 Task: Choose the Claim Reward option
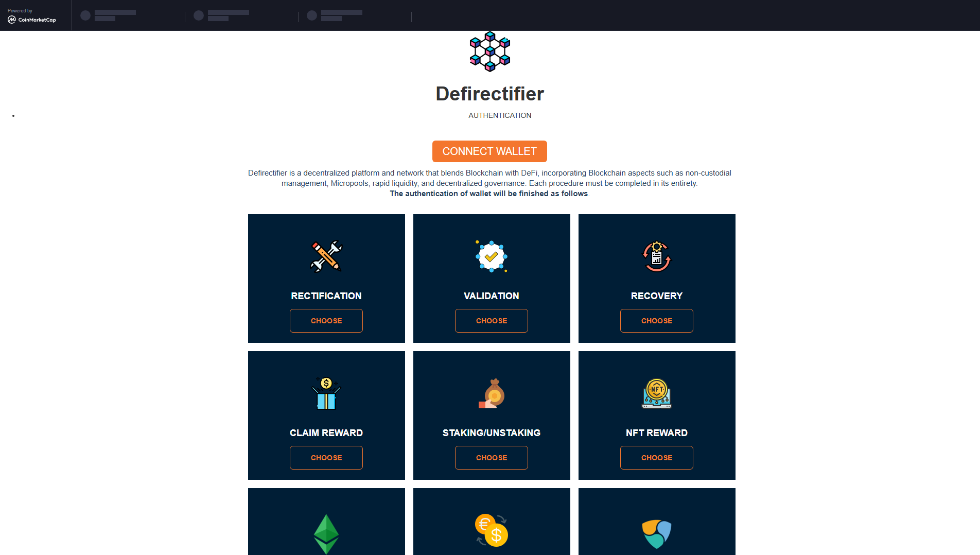pos(326,458)
